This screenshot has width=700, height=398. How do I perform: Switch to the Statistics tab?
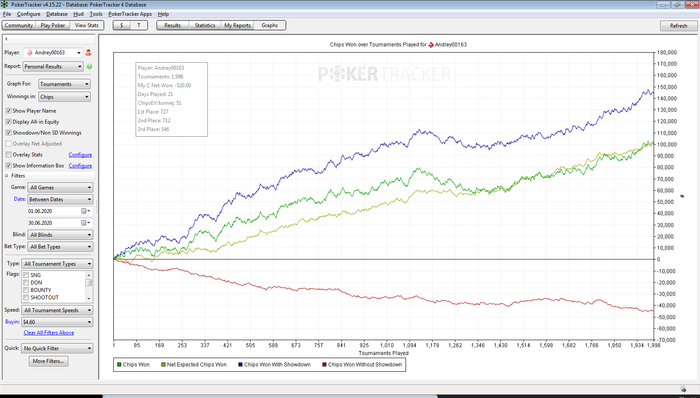205,25
